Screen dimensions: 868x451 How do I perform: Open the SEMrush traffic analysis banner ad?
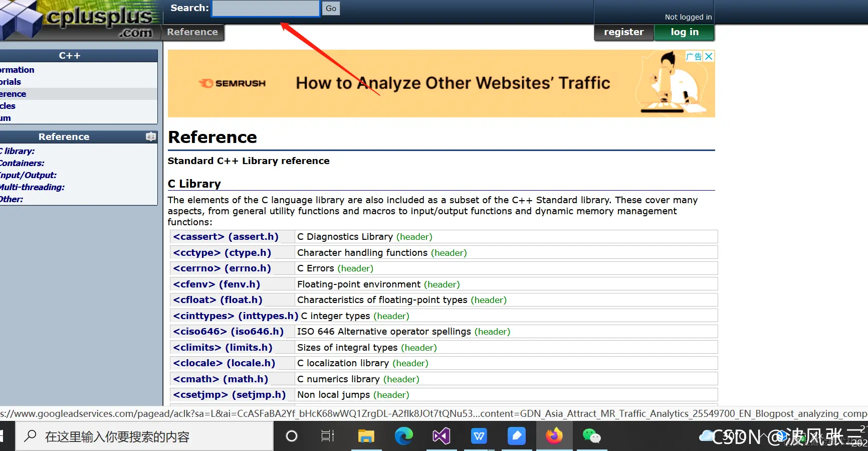point(441,83)
